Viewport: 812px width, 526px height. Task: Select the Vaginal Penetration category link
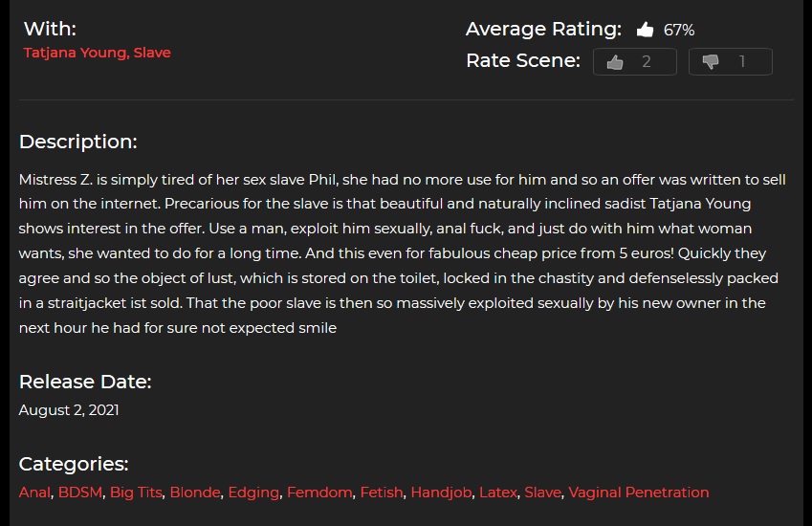(x=639, y=493)
